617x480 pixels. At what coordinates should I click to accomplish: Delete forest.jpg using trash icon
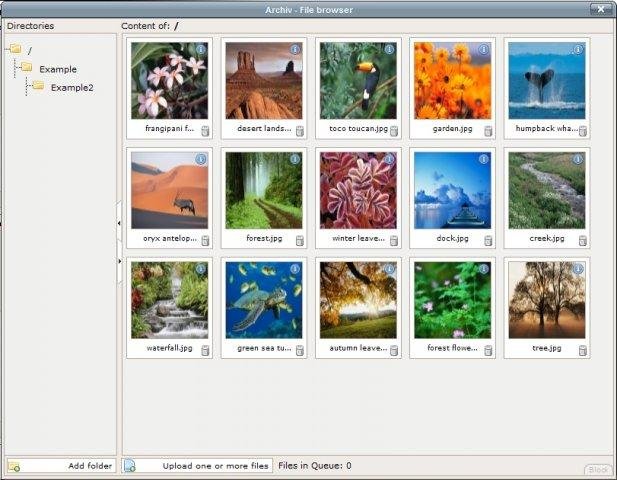299,241
